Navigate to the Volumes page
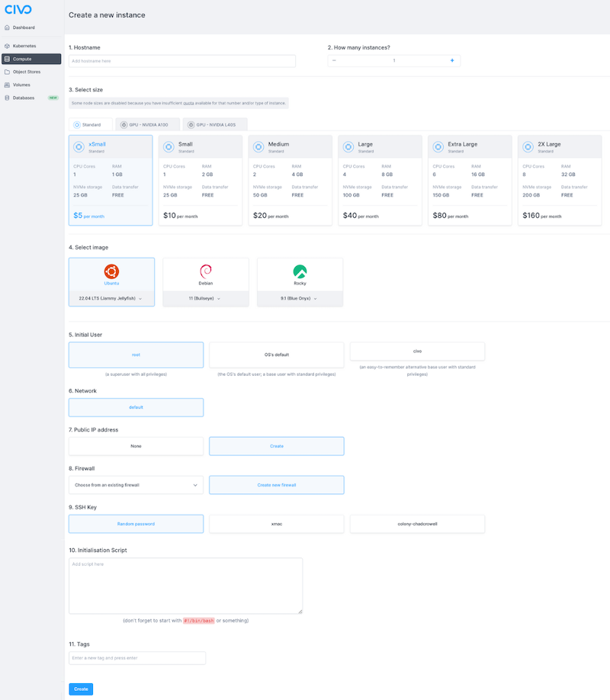Screen dimensions: 610x700 [x=21, y=85]
